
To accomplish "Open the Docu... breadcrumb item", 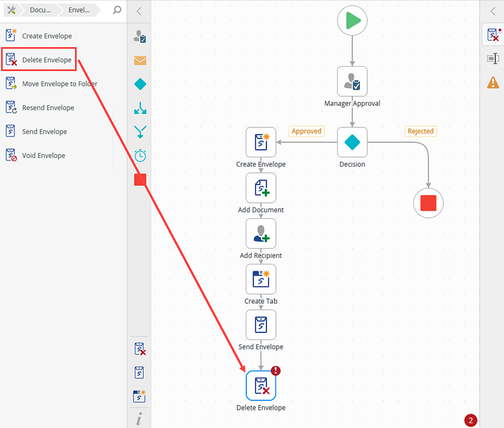I will coord(40,10).
